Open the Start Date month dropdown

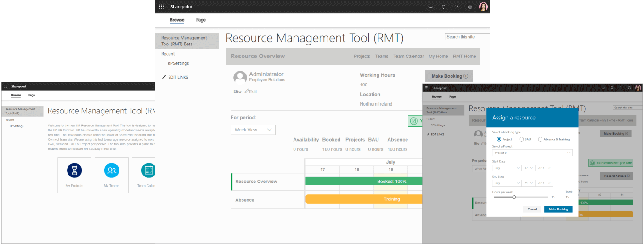click(x=506, y=168)
